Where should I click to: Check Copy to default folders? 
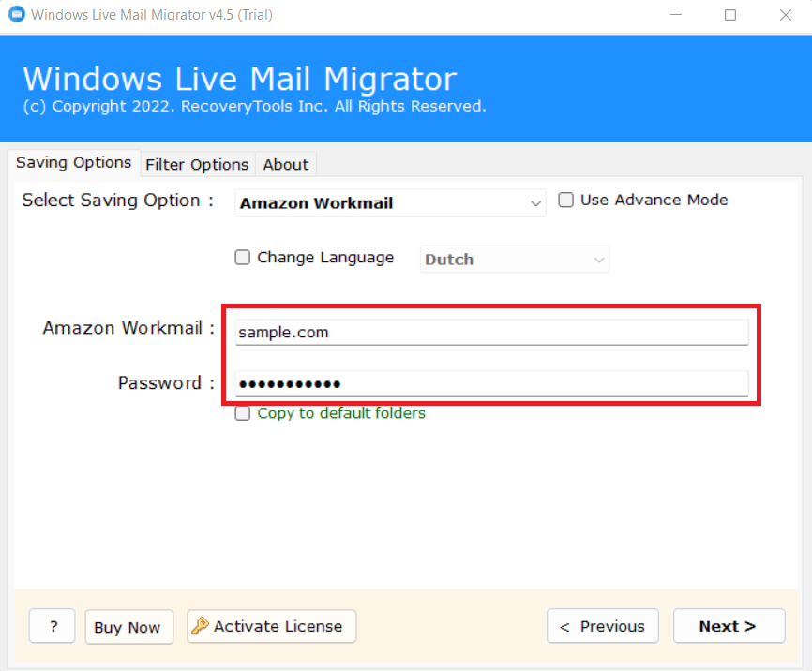(x=242, y=413)
